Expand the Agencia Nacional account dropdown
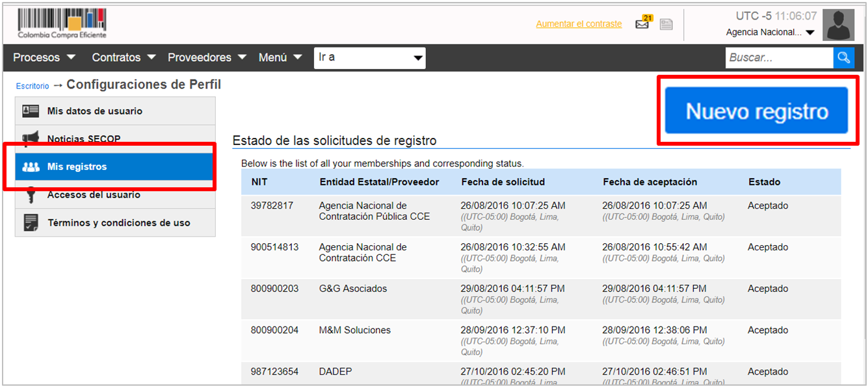 point(770,33)
